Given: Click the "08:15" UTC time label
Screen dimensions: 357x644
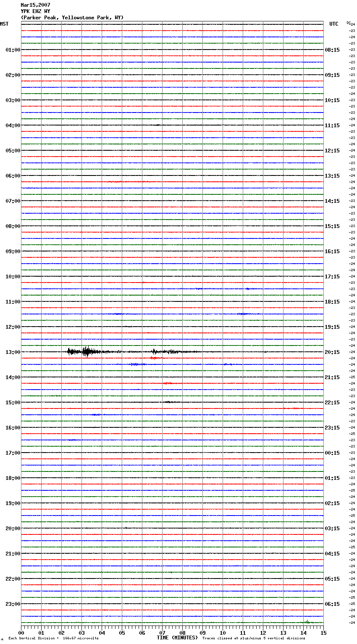Looking at the screenshot, I should [332, 50].
